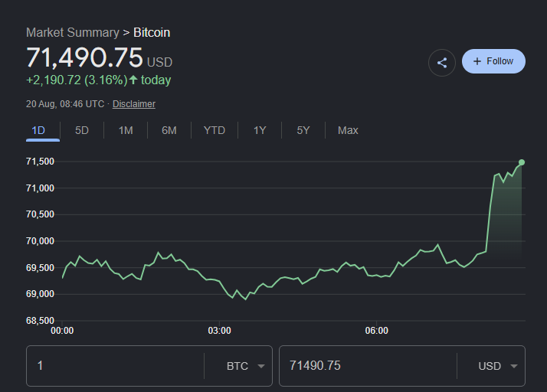Select the Max chart range tab
Image resolution: width=547 pixels, height=392 pixels.
pyautogui.click(x=348, y=130)
